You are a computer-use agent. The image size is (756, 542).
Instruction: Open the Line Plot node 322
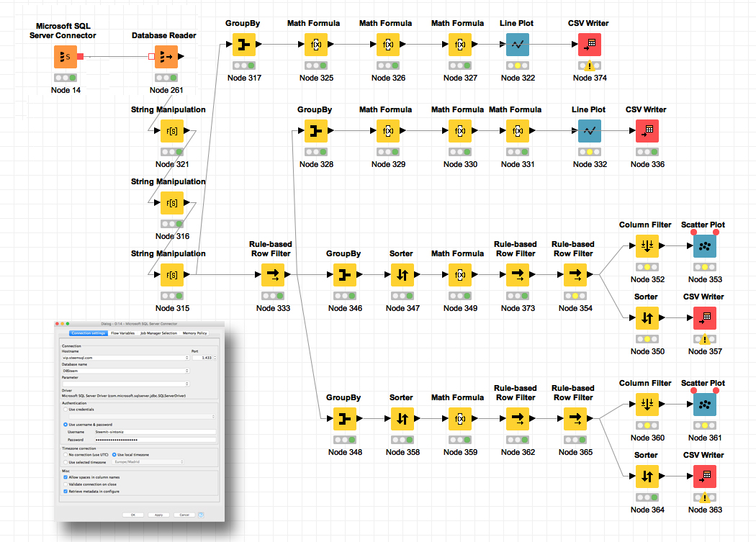tap(518, 45)
